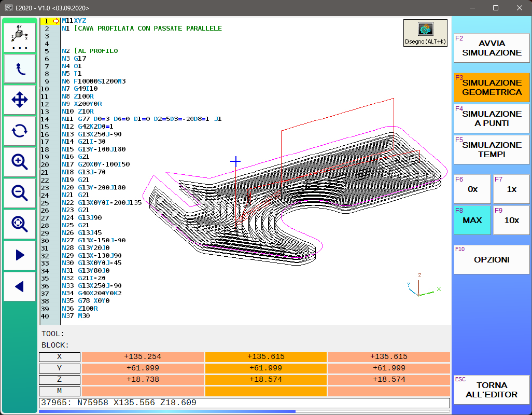Viewport: 532px width, 415px height.
Task: Click TORNA ALL'EDITOR
Action: point(491,389)
